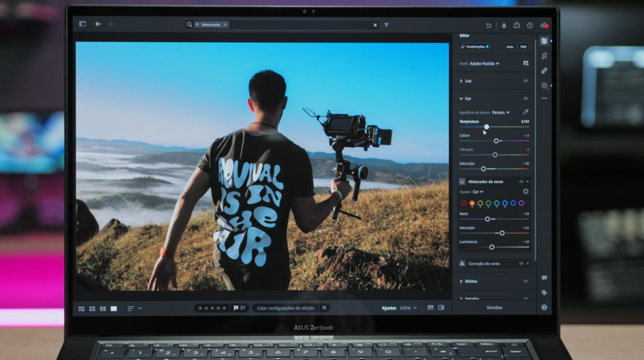Click the search magnifier icon

coord(189,25)
